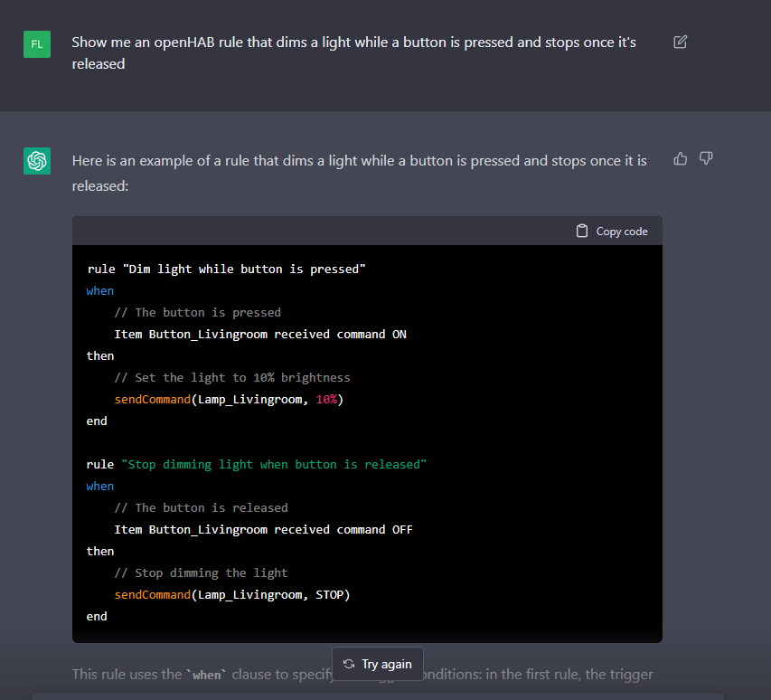Click the response intro text above code
The image size is (771, 700).
(359, 173)
